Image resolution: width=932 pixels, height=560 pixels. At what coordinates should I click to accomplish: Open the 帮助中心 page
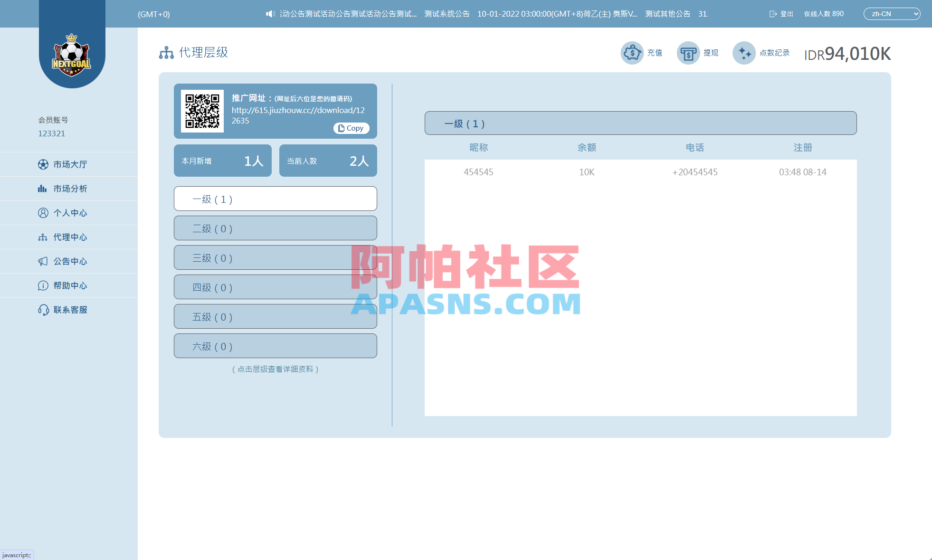coord(70,285)
